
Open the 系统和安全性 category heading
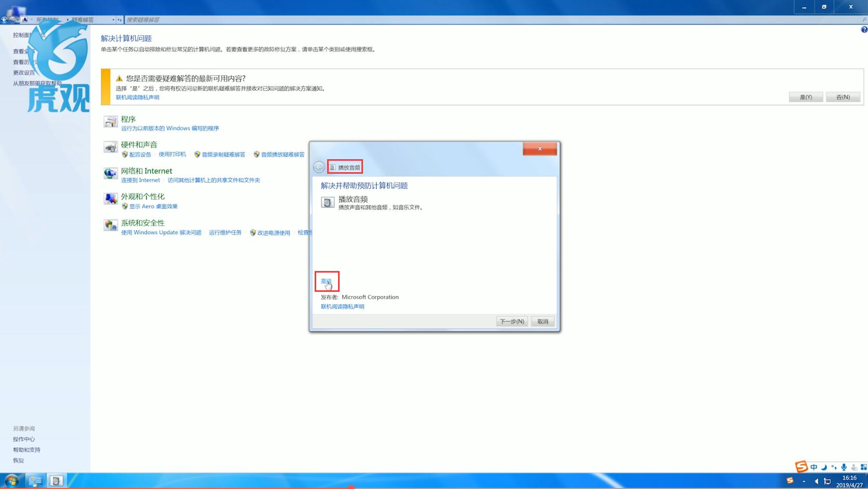(142, 223)
